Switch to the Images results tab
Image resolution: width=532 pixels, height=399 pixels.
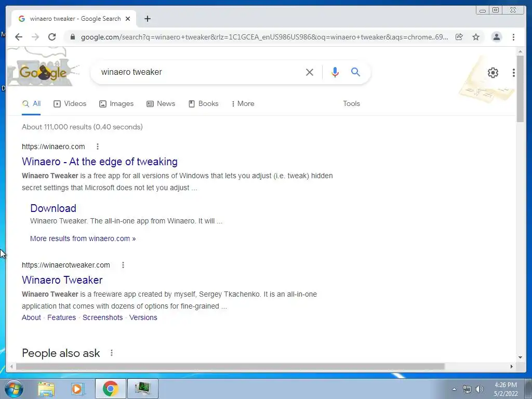[x=116, y=104]
